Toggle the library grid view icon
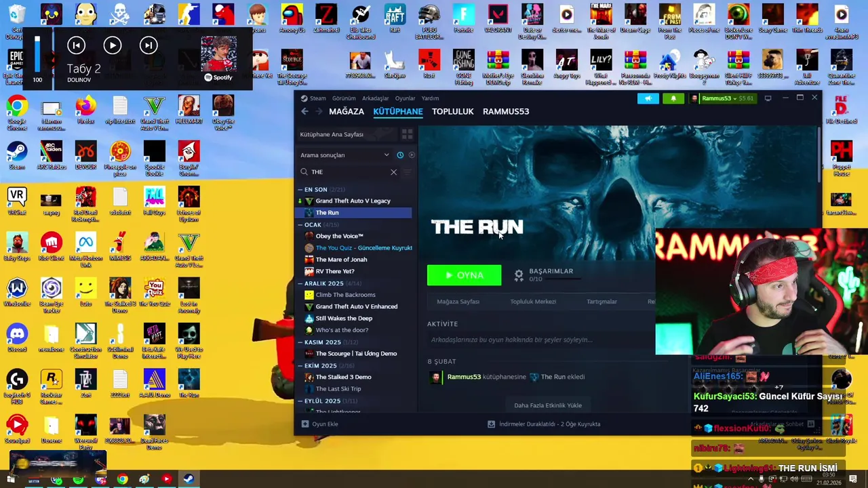The image size is (868, 488). [407, 134]
